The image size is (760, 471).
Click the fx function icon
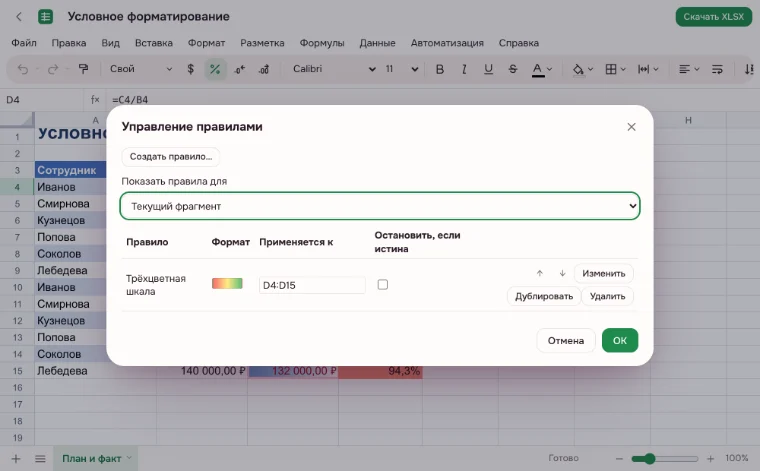point(95,99)
